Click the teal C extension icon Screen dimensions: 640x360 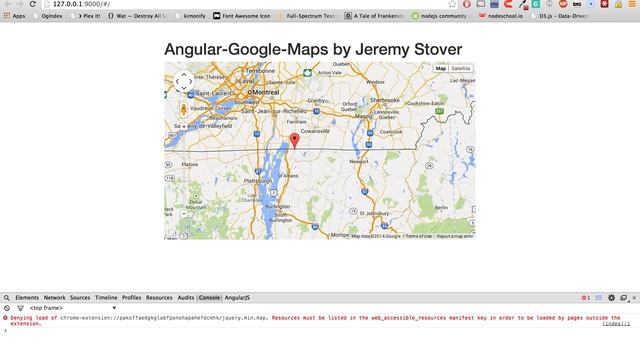tap(536, 4)
